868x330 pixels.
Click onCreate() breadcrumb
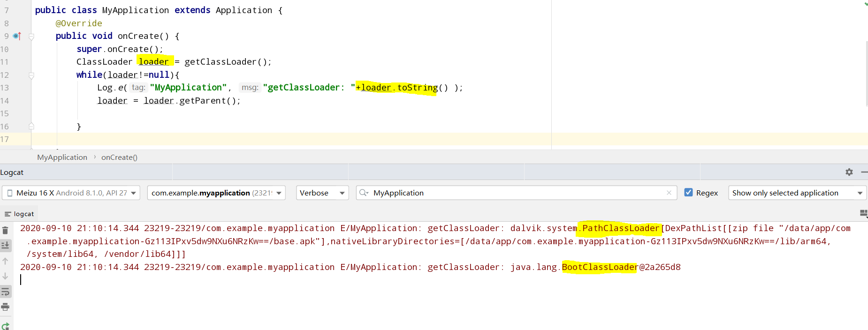119,157
